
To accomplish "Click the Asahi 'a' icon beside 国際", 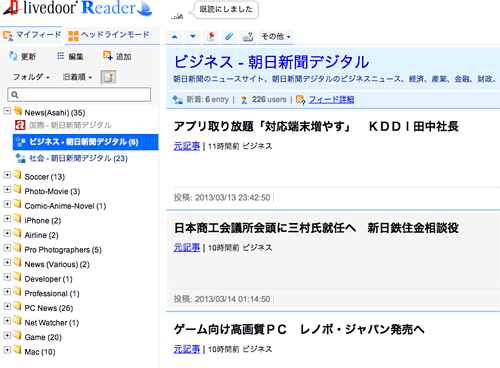I will 20,125.
